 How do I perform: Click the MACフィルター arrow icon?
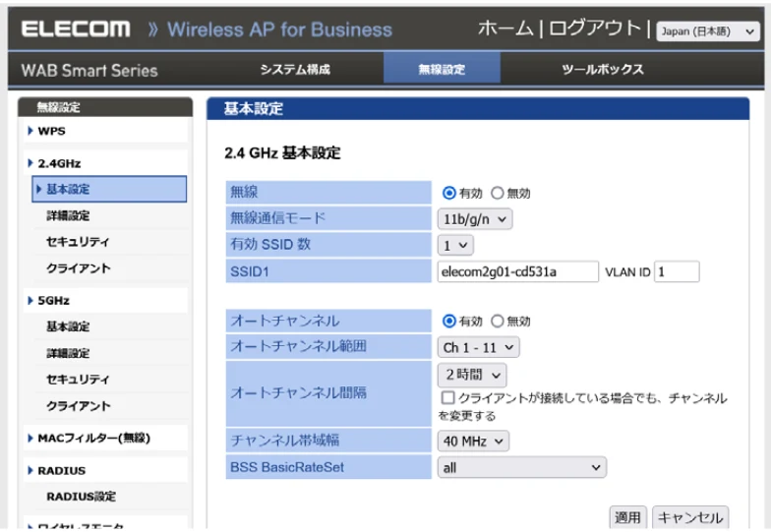pos(30,438)
